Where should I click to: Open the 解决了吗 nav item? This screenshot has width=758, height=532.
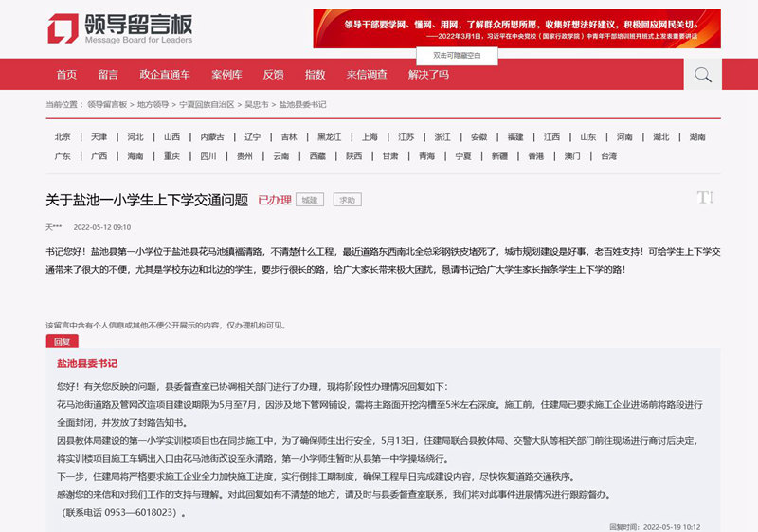coord(428,75)
